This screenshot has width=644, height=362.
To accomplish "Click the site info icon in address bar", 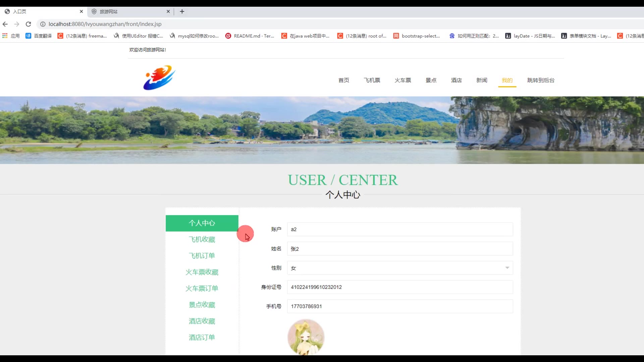I will click(43, 24).
